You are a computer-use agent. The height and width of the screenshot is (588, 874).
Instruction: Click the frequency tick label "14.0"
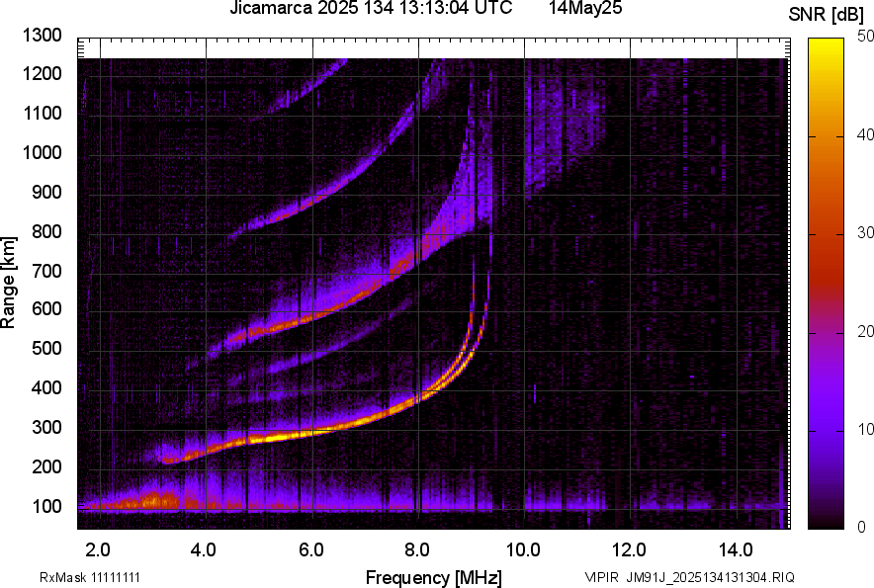coord(736,550)
